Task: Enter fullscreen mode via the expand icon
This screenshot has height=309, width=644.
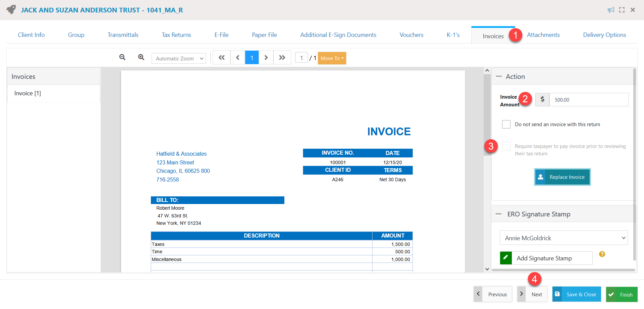Action: coord(622,10)
